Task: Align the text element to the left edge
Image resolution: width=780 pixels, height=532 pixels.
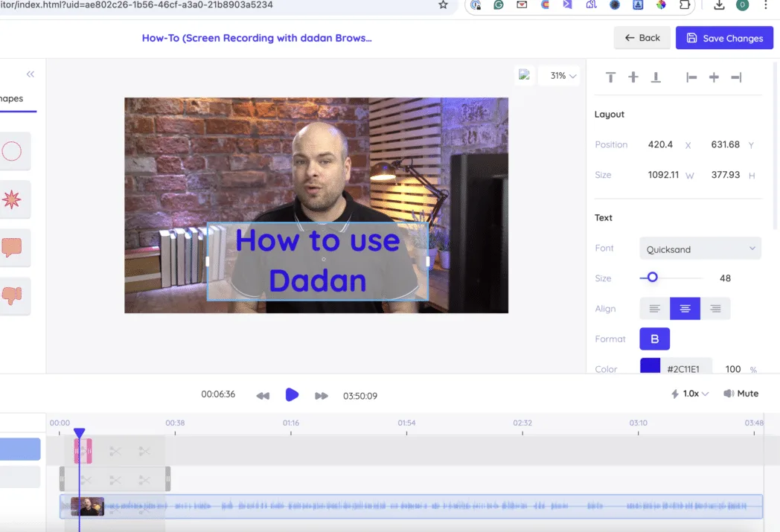Action: (691, 77)
